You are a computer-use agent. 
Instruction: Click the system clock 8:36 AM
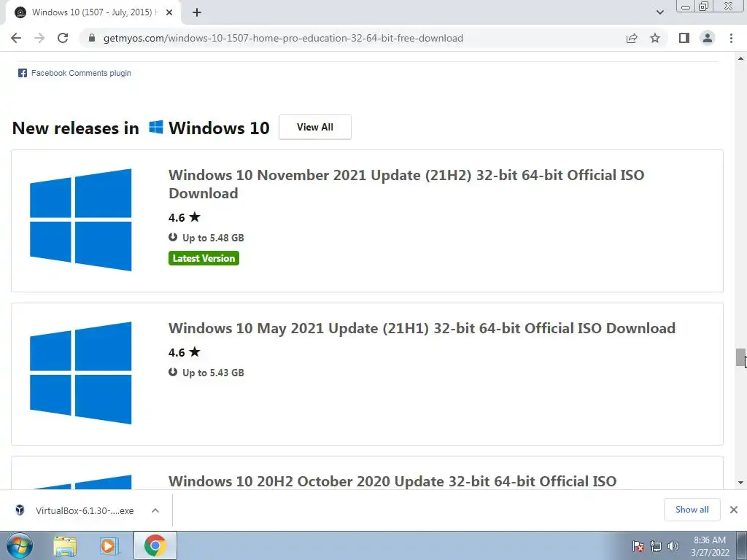coord(710,540)
